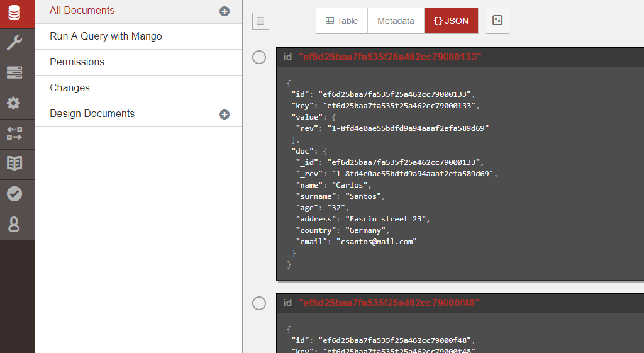Viewport: 644px width, 353px height.
Task: Switch to the Metadata view tab
Action: point(396,21)
